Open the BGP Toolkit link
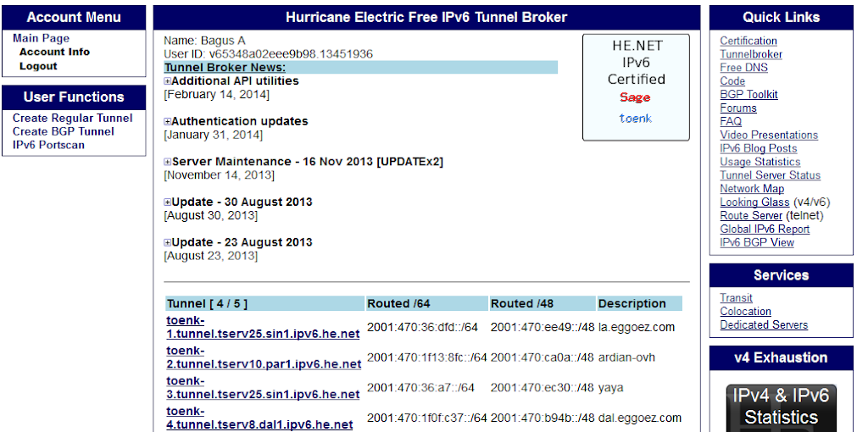This screenshot has width=868, height=432. tap(749, 95)
